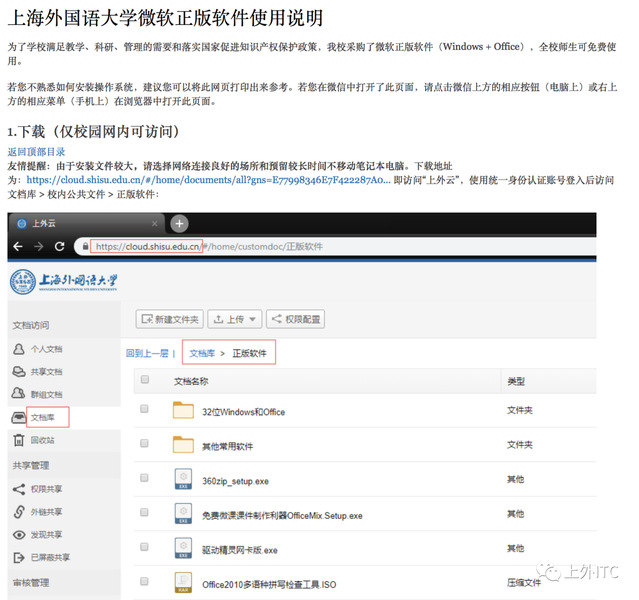This screenshot has width=639, height=600.
Task: Select the 其他常用软件 row checkbox
Action: tap(145, 444)
